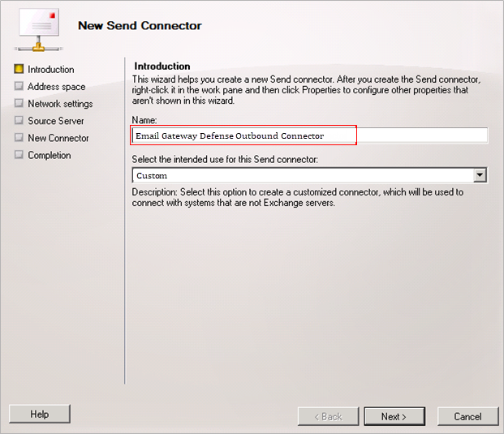Click the Name: field label

pos(144,120)
